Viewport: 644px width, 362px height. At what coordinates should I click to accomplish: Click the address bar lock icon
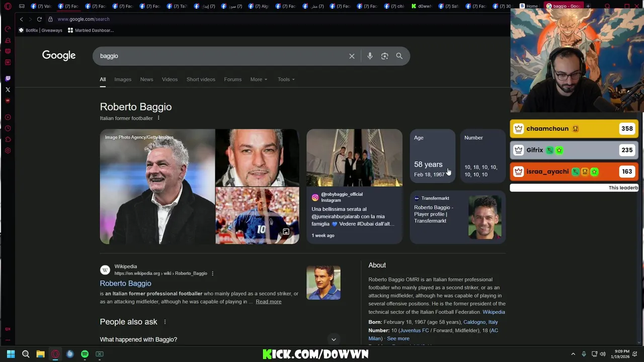point(50,19)
